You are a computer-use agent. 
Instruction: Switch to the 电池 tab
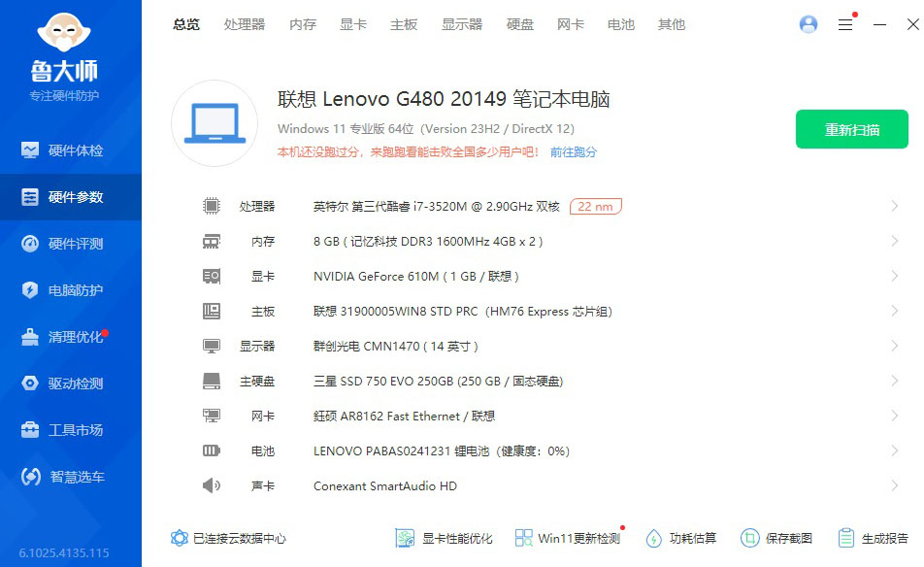[621, 24]
